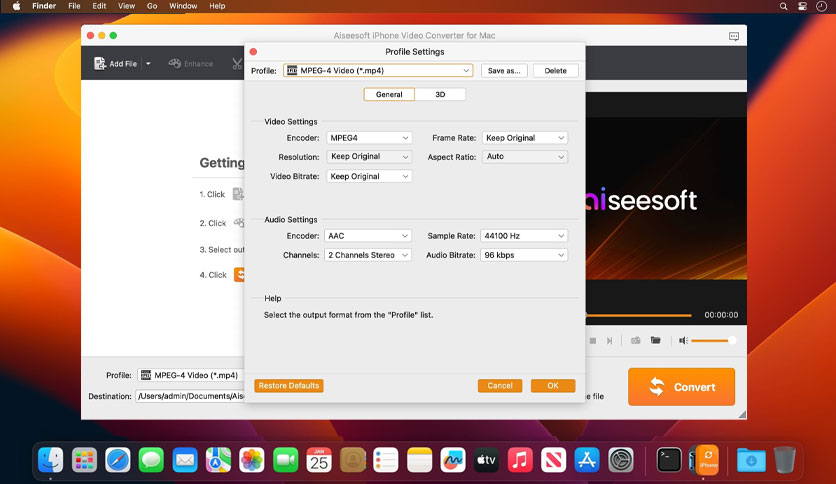Open the Audio Bitrate 96 kbps dropdown

click(524, 255)
